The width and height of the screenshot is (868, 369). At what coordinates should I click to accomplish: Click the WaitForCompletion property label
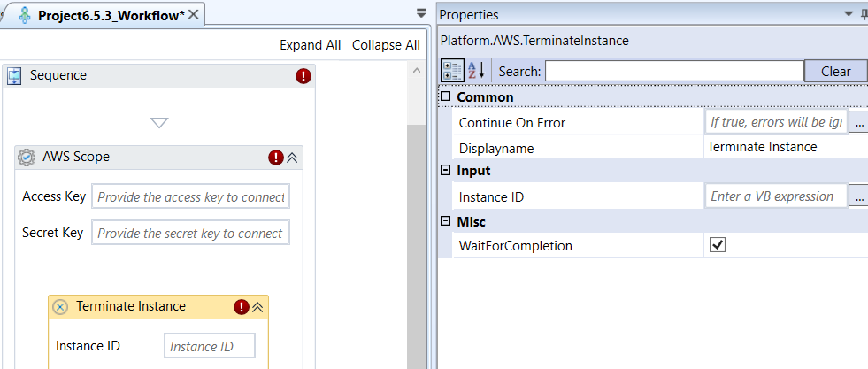515,246
